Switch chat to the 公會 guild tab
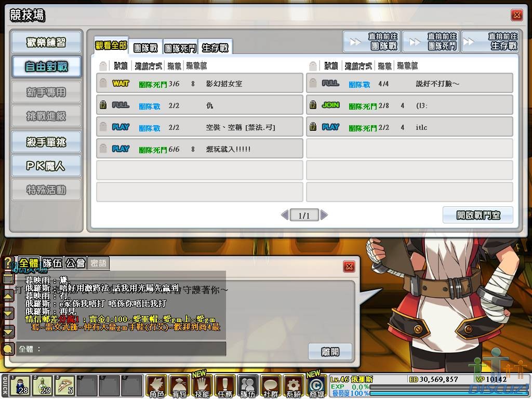 point(75,263)
